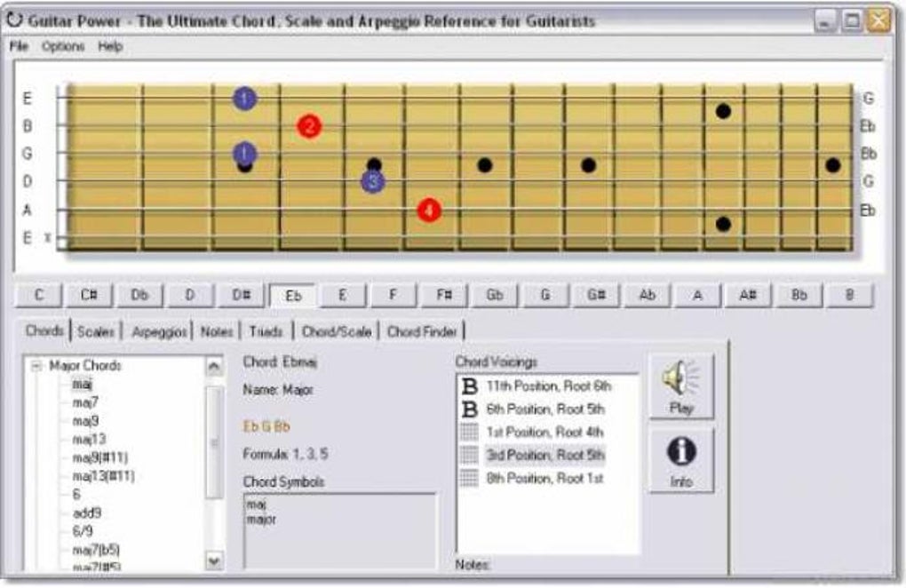
Task: Select root note Ab
Action: tap(648, 295)
